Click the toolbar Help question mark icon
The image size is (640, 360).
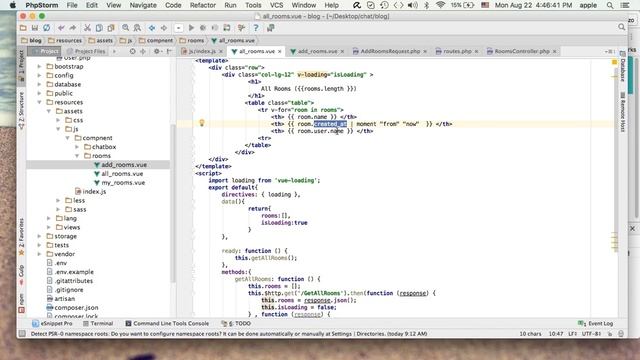click(x=256, y=28)
